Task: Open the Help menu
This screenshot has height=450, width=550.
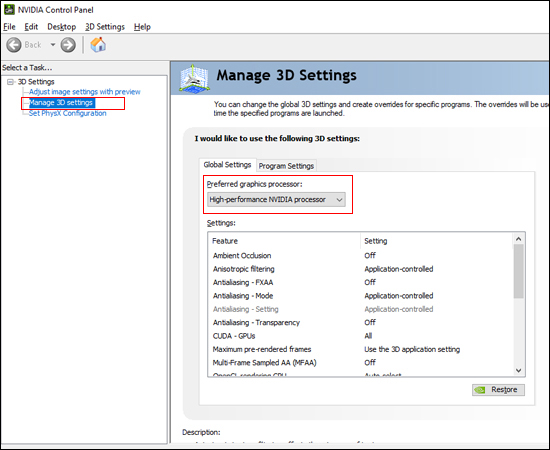Action: click(x=142, y=27)
